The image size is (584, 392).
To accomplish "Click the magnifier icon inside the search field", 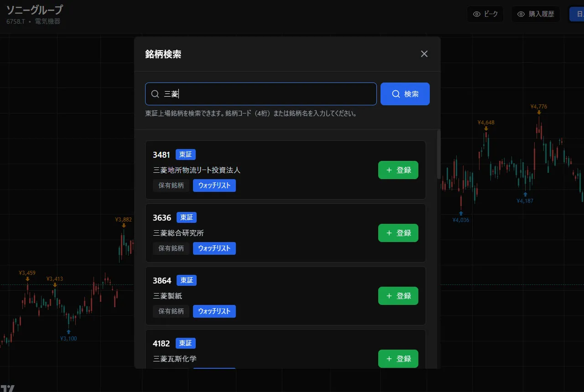I will tap(155, 94).
